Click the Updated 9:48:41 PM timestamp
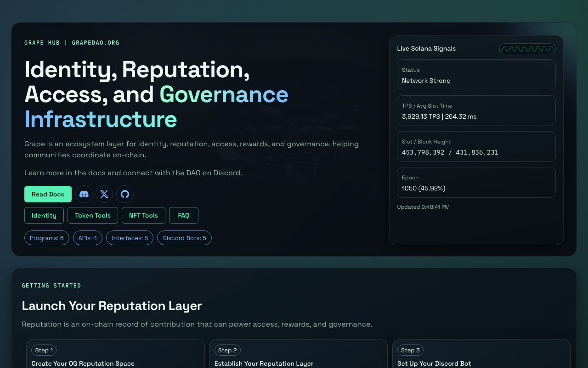 coord(423,207)
